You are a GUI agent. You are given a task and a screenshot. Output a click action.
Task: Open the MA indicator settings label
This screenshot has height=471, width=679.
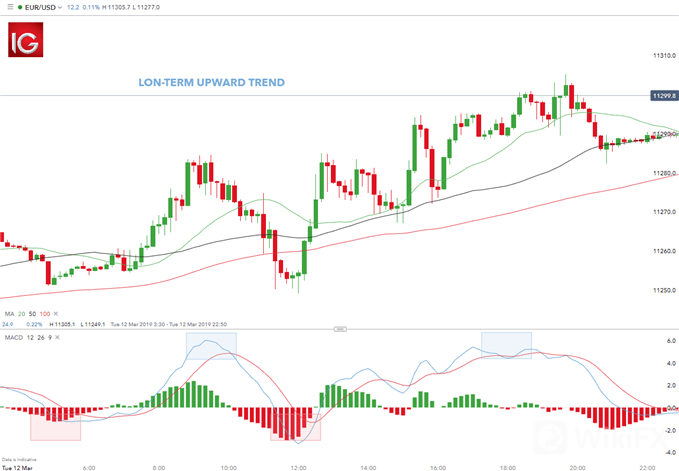tap(8, 314)
